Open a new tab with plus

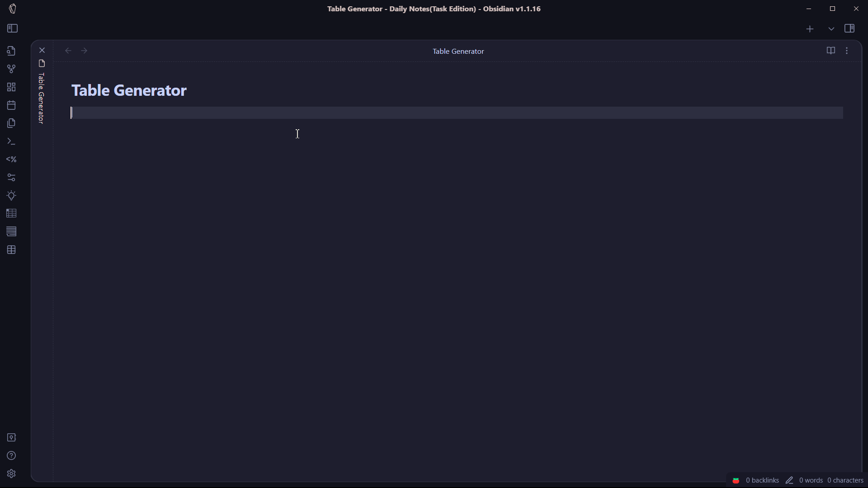(x=810, y=29)
